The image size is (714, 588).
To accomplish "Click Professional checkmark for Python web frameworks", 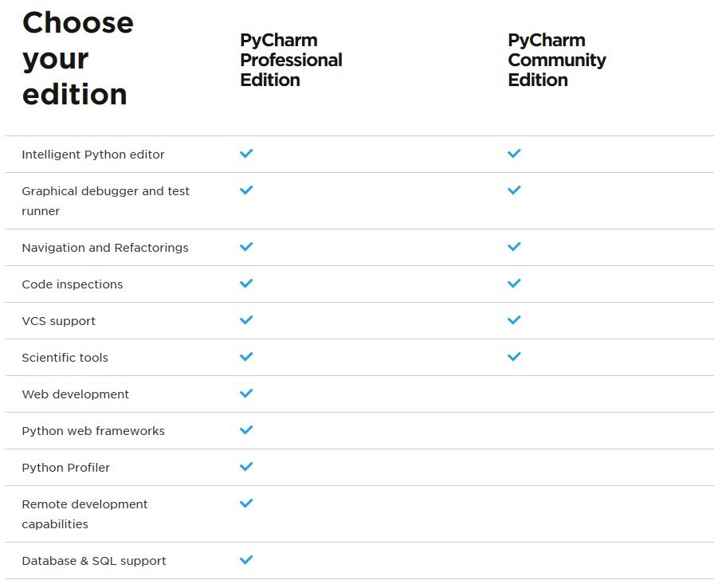I will click(x=246, y=430).
